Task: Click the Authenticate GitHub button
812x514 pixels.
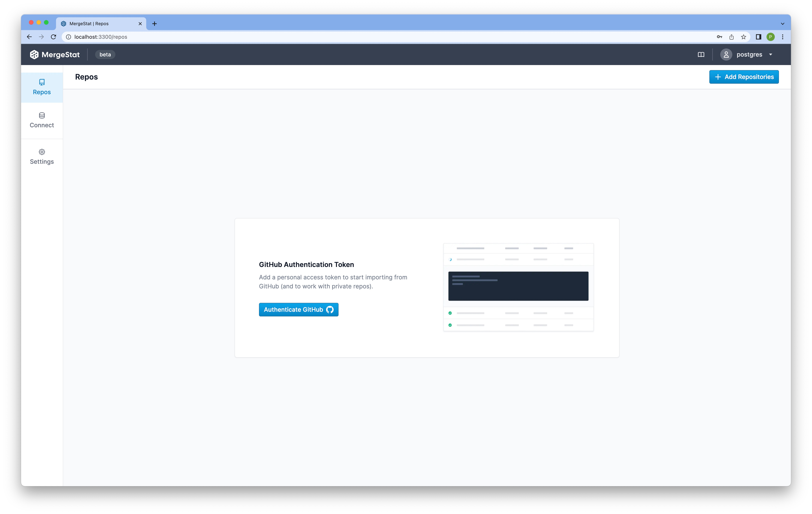Action: click(298, 309)
